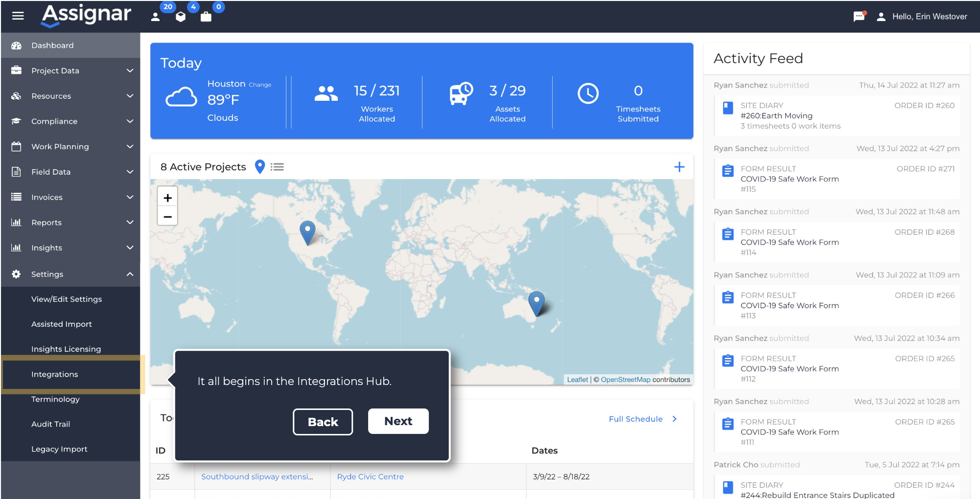Click the map marker over Australia
This screenshot has width=980, height=499.
pos(537,302)
